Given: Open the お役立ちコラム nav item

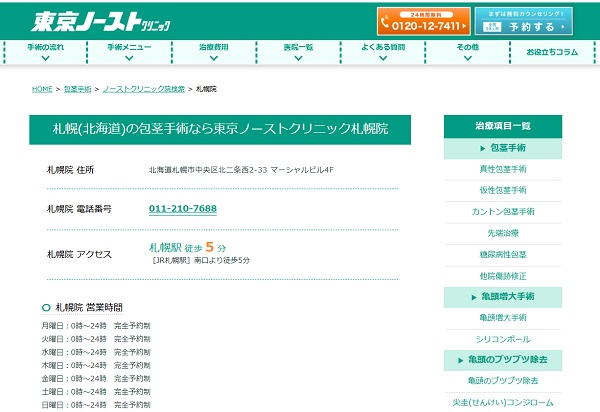Looking at the screenshot, I should point(552,51).
